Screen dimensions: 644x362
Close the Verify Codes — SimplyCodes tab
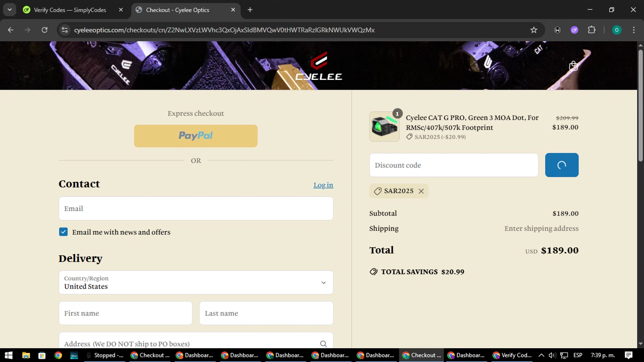point(121,9)
